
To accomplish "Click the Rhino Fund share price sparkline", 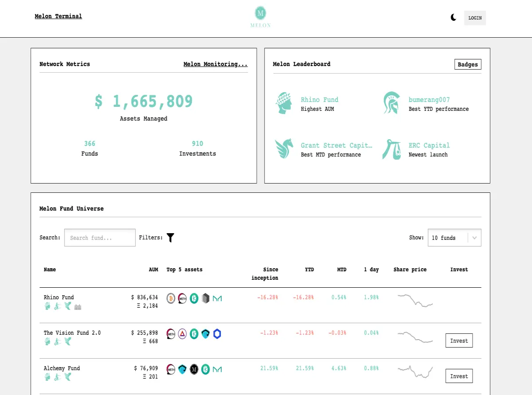I will 415,300.
